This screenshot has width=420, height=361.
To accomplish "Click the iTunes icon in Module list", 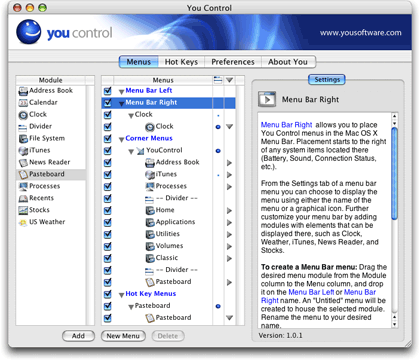I will pos(23,151).
